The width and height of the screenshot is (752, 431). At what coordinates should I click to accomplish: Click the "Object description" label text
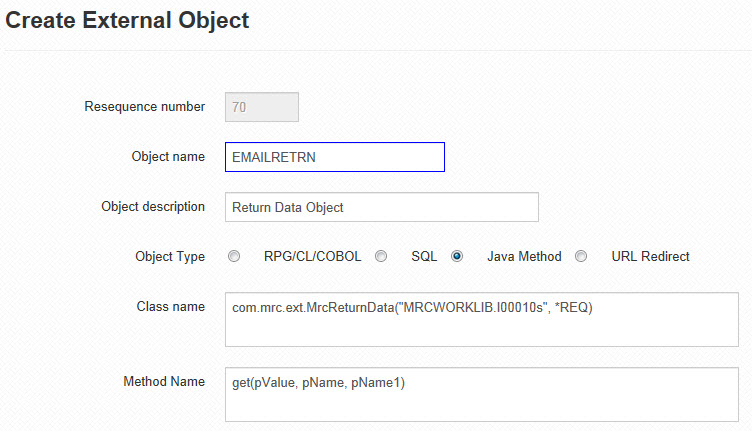click(153, 207)
